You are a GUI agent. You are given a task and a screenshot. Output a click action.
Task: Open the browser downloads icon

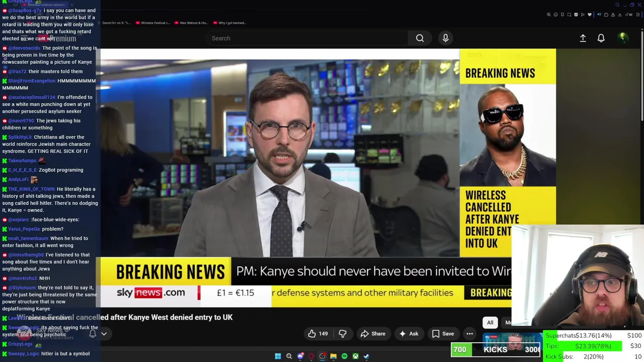pos(620,15)
